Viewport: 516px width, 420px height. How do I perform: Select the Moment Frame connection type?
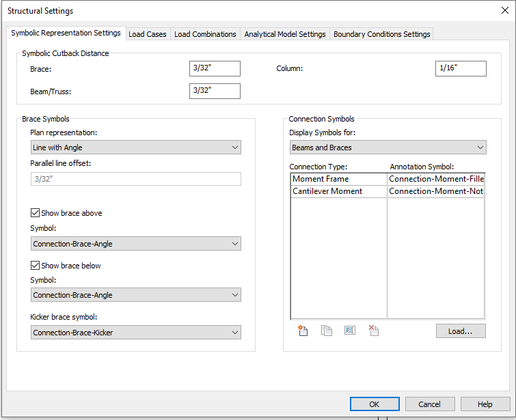click(x=339, y=179)
